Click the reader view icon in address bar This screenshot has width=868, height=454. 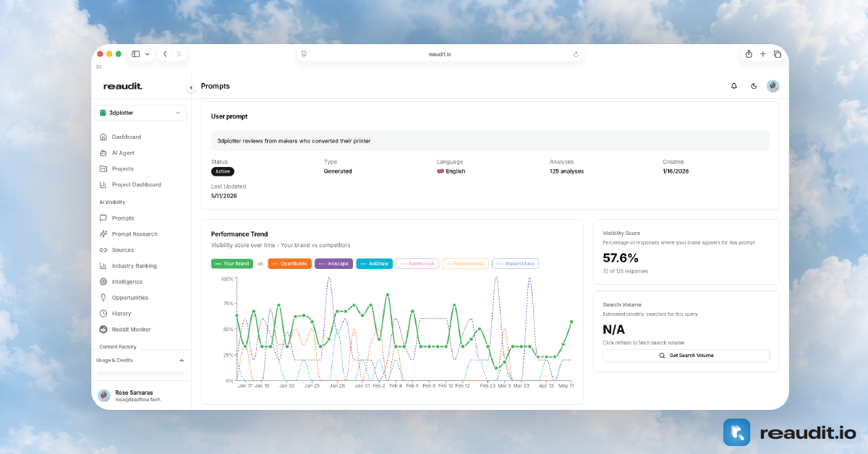click(304, 54)
